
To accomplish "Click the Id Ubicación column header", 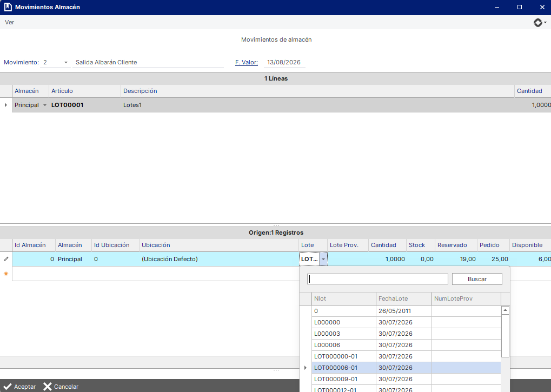I will [115, 245].
